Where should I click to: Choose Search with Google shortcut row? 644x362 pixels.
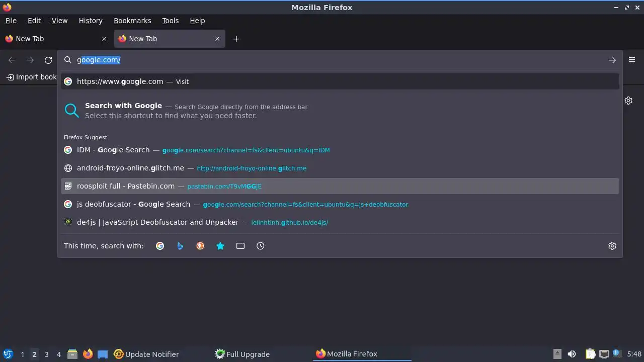[340, 111]
